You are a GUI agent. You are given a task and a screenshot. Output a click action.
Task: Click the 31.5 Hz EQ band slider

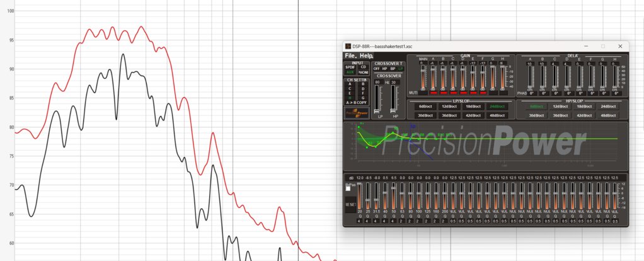pyautogui.click(x=376, y=195)
